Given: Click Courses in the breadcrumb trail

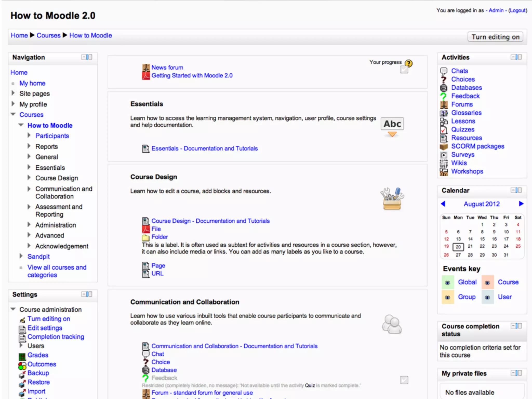Looking at the screenshot, I should point(48,35).
